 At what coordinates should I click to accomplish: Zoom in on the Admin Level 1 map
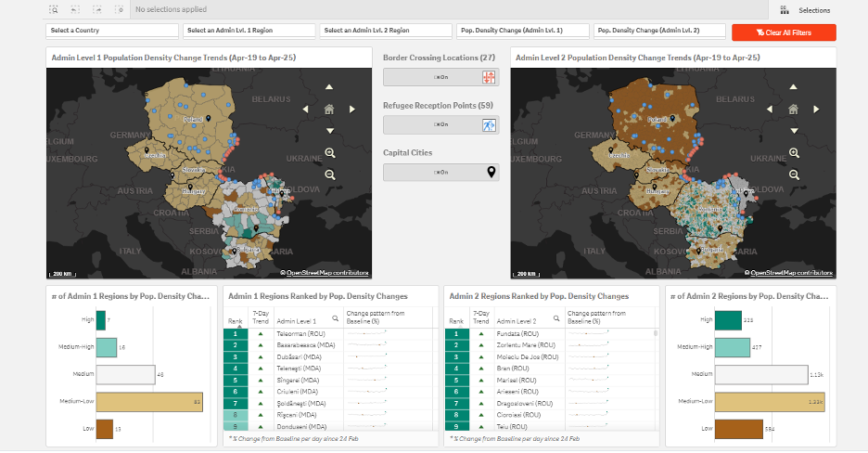pyautogui.click(x=330, y=153)
